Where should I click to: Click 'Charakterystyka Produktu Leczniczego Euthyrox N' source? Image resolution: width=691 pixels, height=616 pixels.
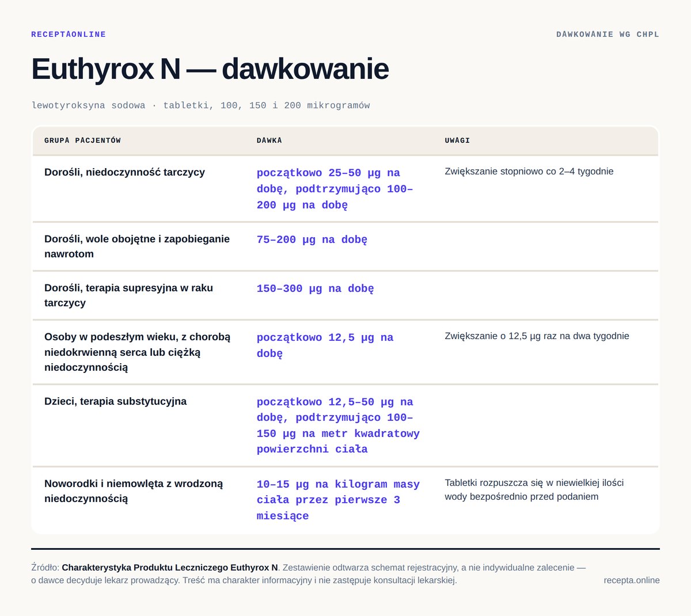[x=170, y=568]
